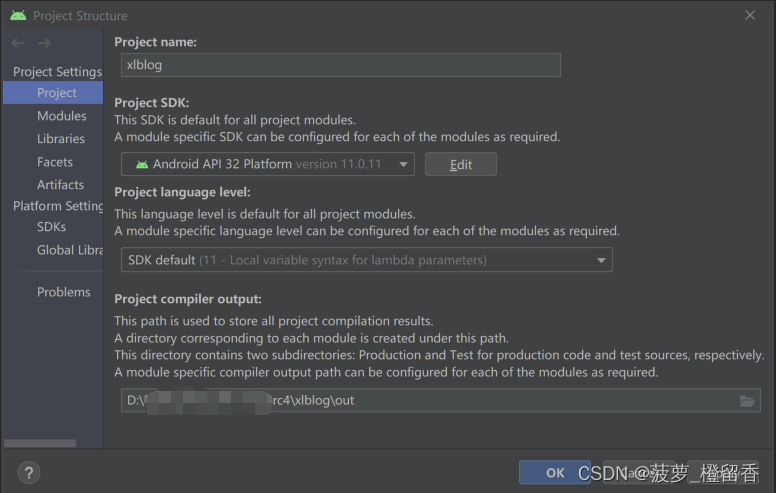The height and width of the screenshot is (493, 776).
Task: Click the 'Project language level:' label
Action: pyautogui.click(x=182, y=192)
